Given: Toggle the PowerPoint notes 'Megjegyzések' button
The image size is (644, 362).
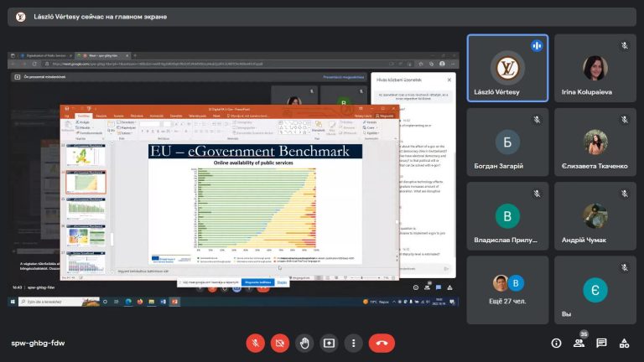Looking at the screenshot, I should coord(301,278).
